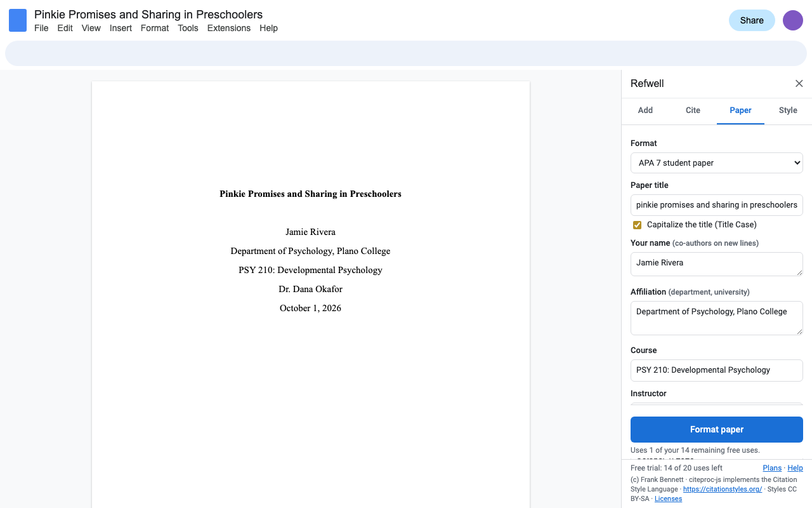812x508 pixels.
Task: Close the Refwell sidebar
Action: pos(799,84)
